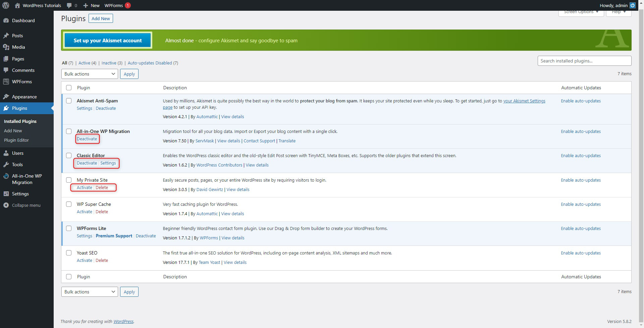Click the home icon beside WordPress Tutorials
Image resolution: width=644 pixels, height=328 pixels.
[x=17, y=5]
